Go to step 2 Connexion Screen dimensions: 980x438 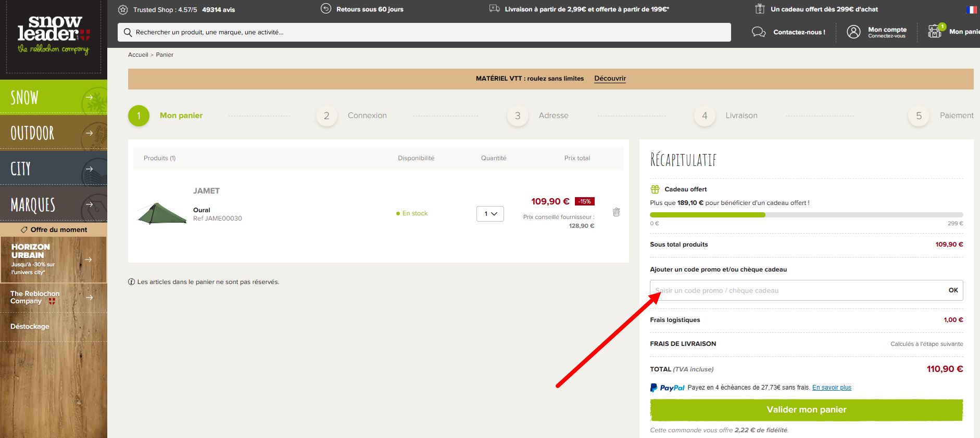pos(351,115)
